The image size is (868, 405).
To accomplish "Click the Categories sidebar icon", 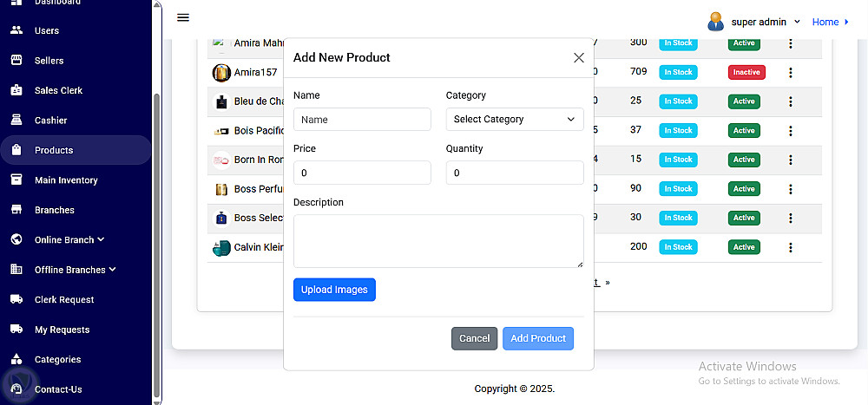I will 16,359.
